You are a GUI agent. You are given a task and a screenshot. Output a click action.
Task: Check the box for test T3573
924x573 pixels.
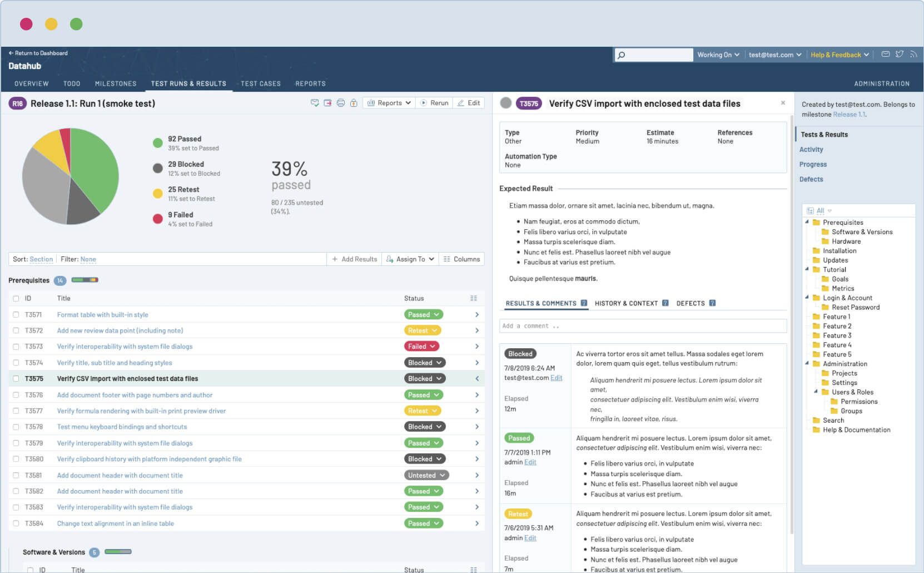pyautogui.click(x=16, y=347)
